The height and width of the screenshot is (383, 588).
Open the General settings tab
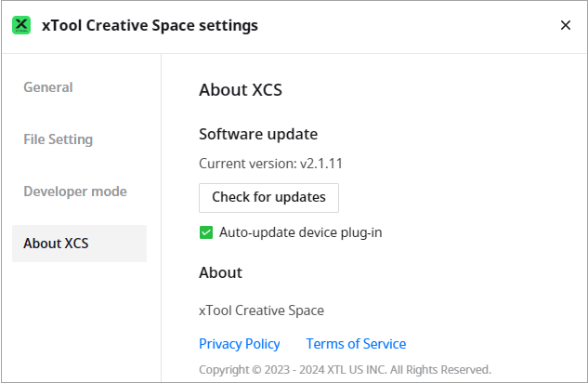coord(48,87)
